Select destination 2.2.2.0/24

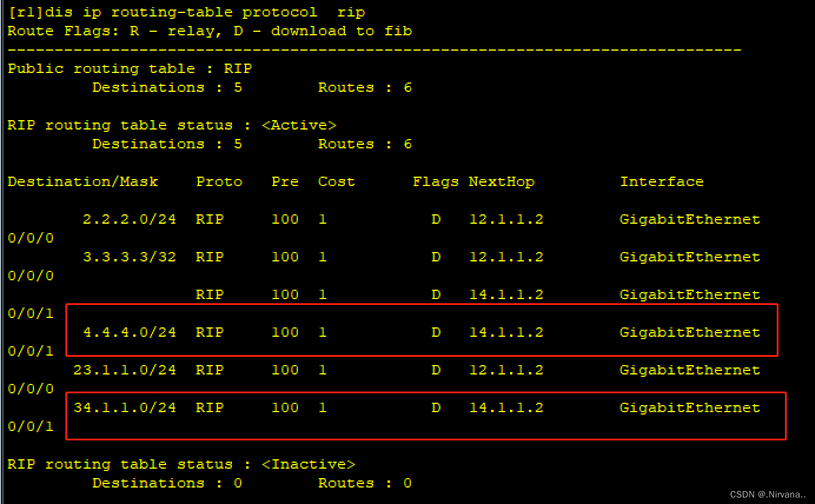[x=130, y=220]
